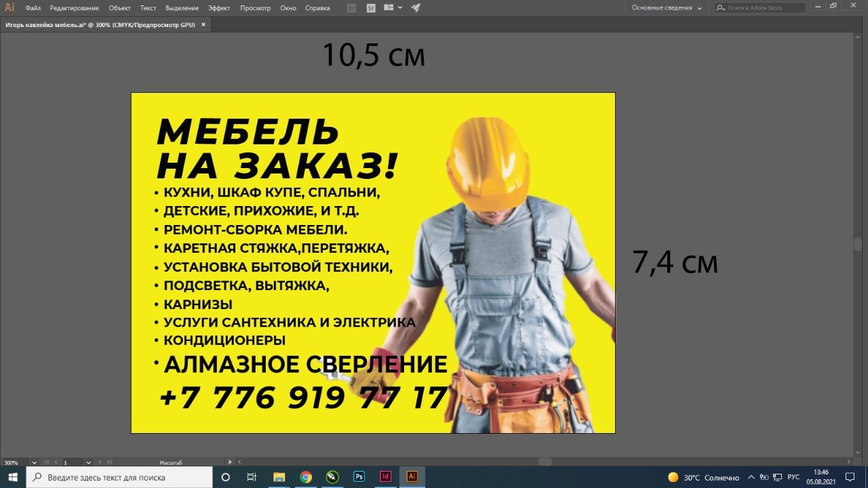This screenshot has width=868, height=488.
Task: Click the horizontal scrollbar thumb
Action: click(x=545, y=462)
